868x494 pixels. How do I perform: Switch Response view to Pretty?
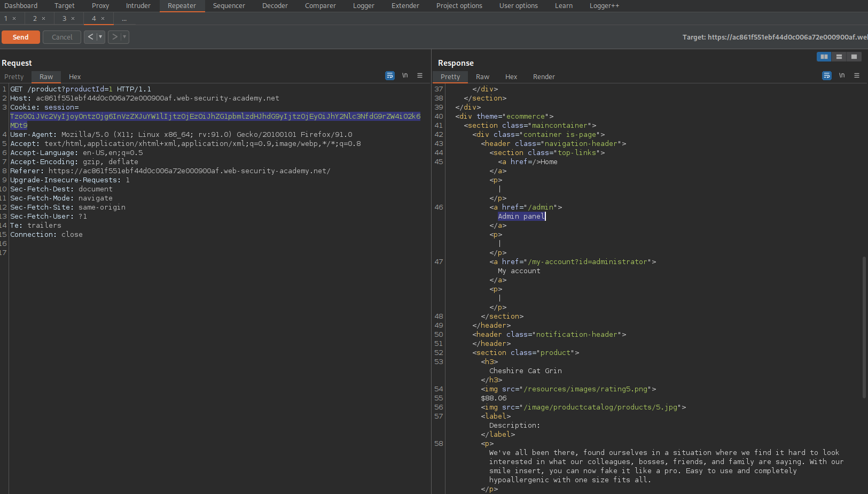click(x=450, y=77)
